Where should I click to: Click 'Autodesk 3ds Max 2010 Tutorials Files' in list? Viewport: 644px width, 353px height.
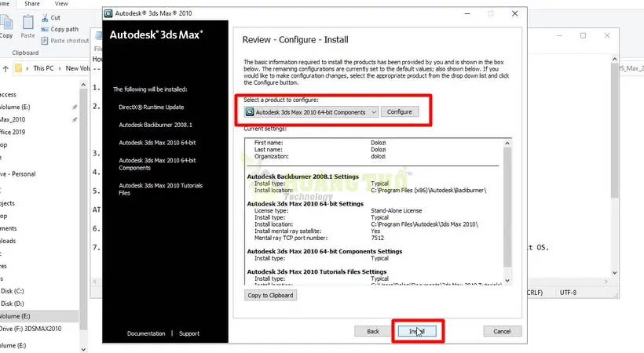click(x=160, y=189)
